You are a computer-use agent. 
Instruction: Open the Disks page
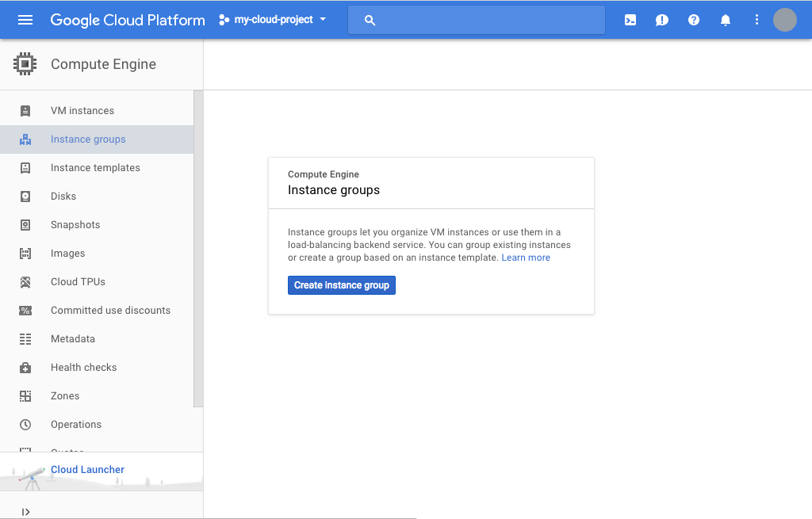point(63,197)
